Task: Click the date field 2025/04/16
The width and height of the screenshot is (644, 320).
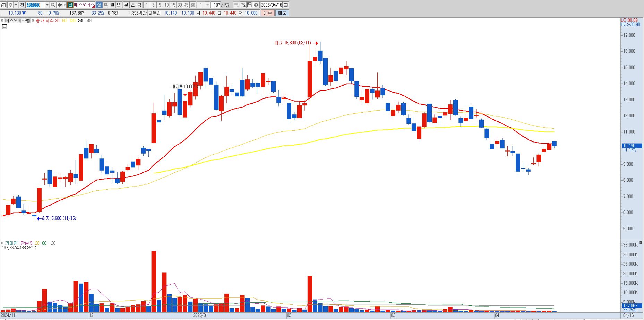Action: tap(272, 5)
